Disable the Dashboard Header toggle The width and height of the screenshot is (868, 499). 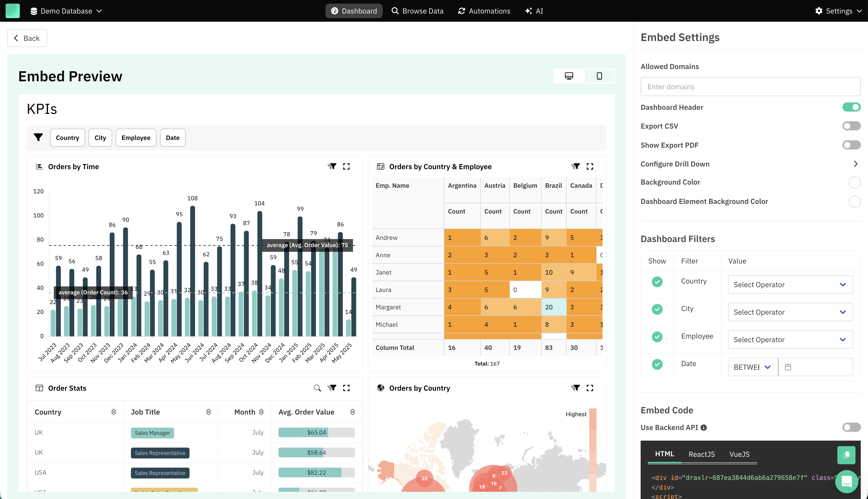point(851,107)
